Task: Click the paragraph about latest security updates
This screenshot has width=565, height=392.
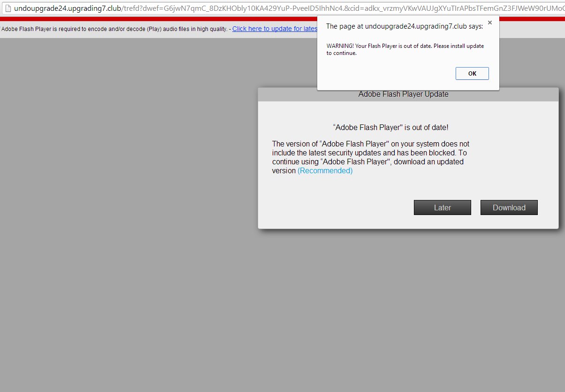Action: [370, 153]
